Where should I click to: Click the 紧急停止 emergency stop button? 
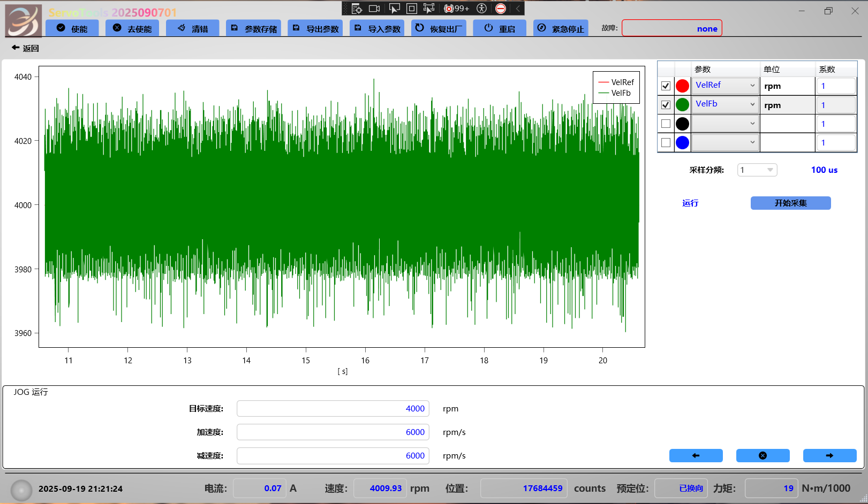click(561, 28)
